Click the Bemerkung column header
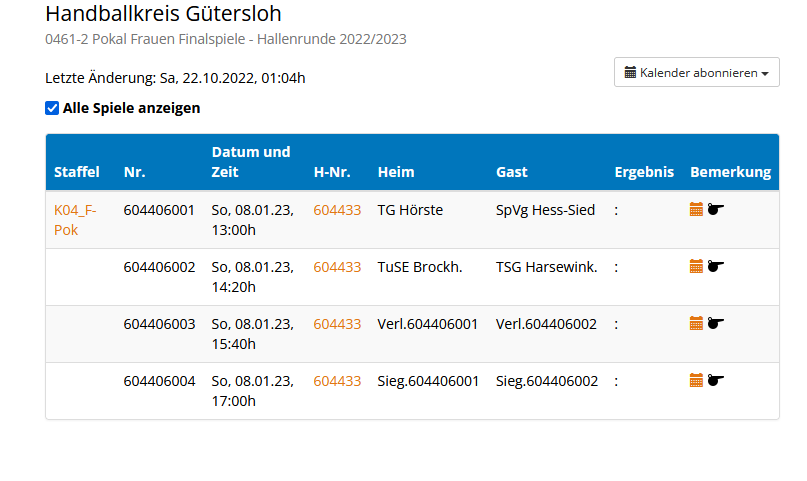Image resolution: width=807 pixels, height=481 pixels. tap(730, 172)
